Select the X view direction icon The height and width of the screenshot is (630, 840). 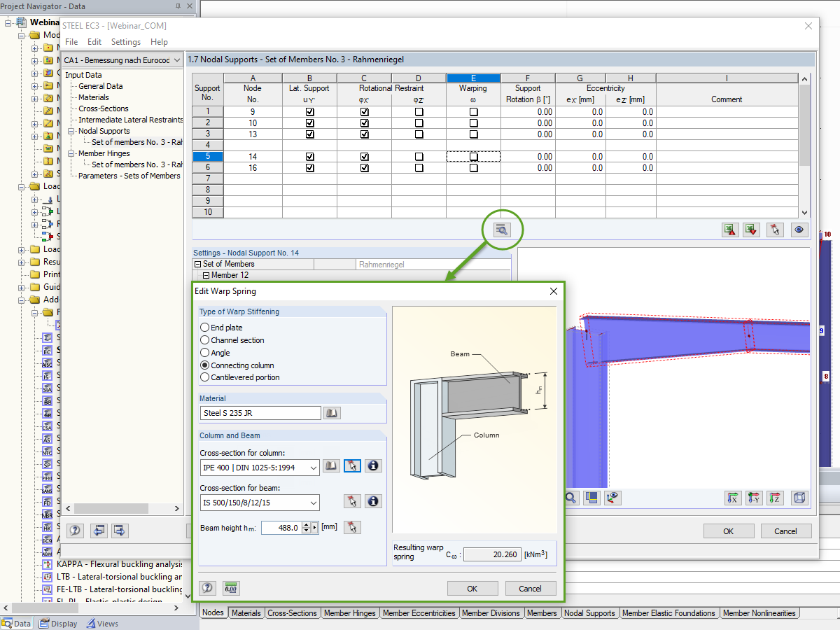click(733, 497)
